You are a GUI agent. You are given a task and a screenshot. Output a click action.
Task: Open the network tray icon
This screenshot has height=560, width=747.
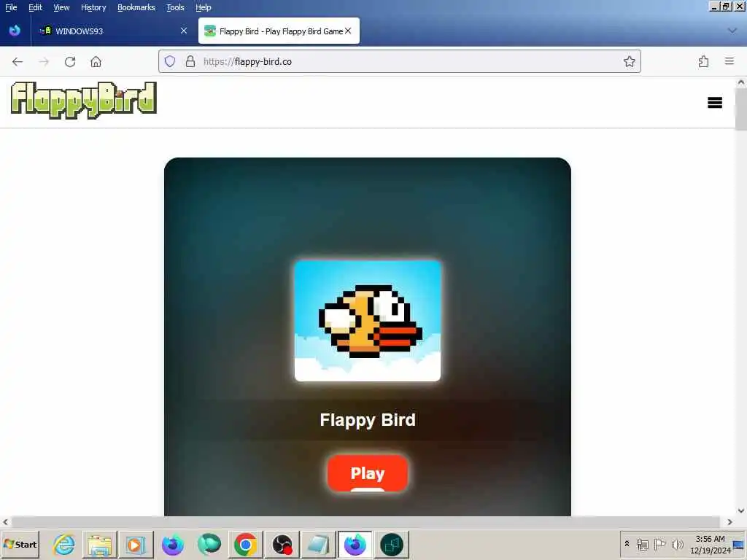tap(642, 544)
